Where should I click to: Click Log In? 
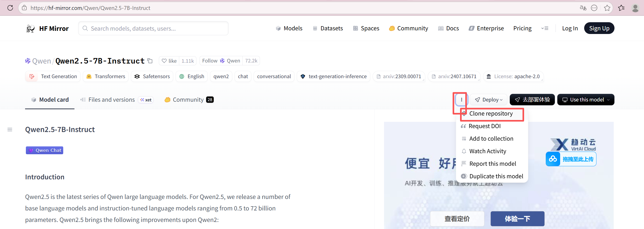click(x=570, y=28)
